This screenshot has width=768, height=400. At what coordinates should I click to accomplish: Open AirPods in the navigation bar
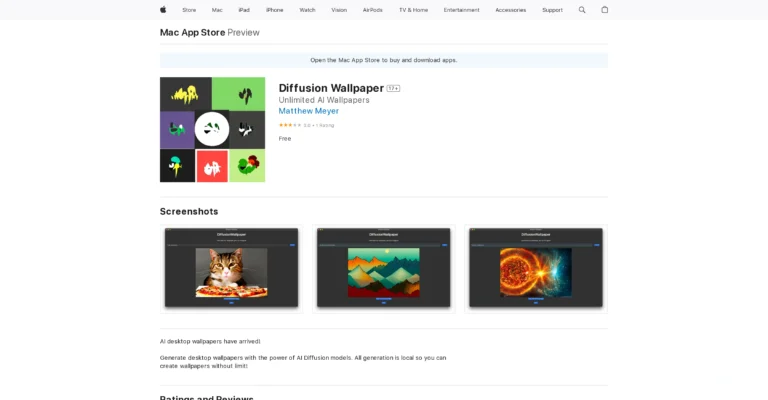pyautogui.click(x=373, y=10)
